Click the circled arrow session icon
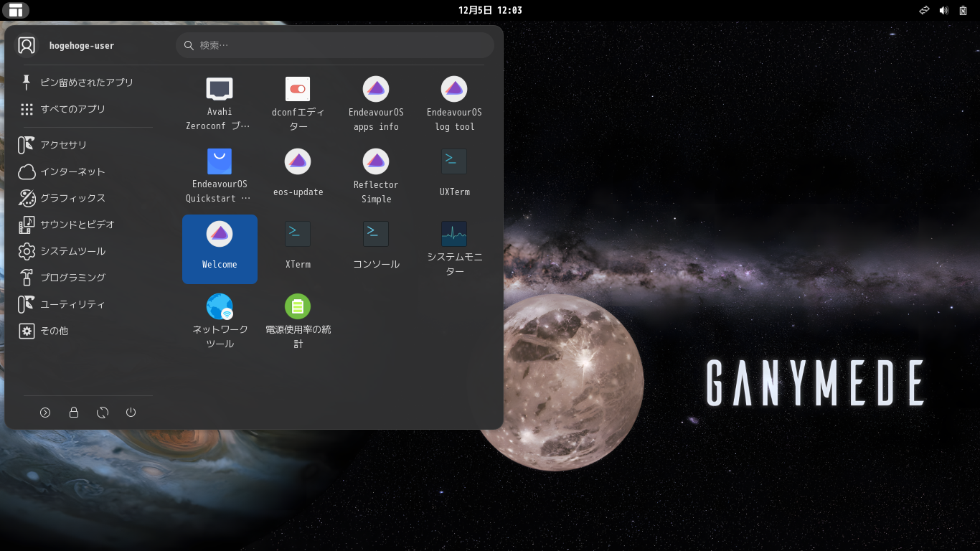 (x=45, y=413)
